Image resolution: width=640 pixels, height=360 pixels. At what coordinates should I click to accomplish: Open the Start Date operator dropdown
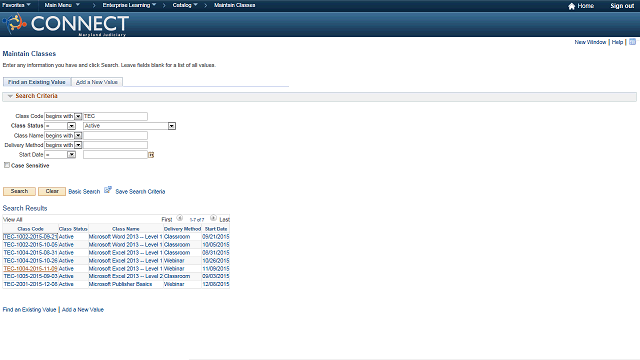[71, 155]
